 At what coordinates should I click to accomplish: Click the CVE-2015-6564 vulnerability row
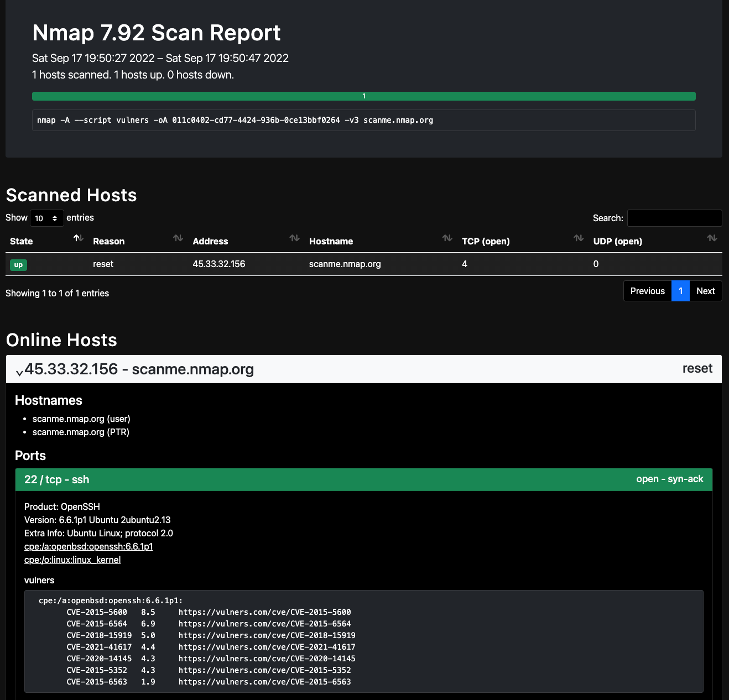209,624
